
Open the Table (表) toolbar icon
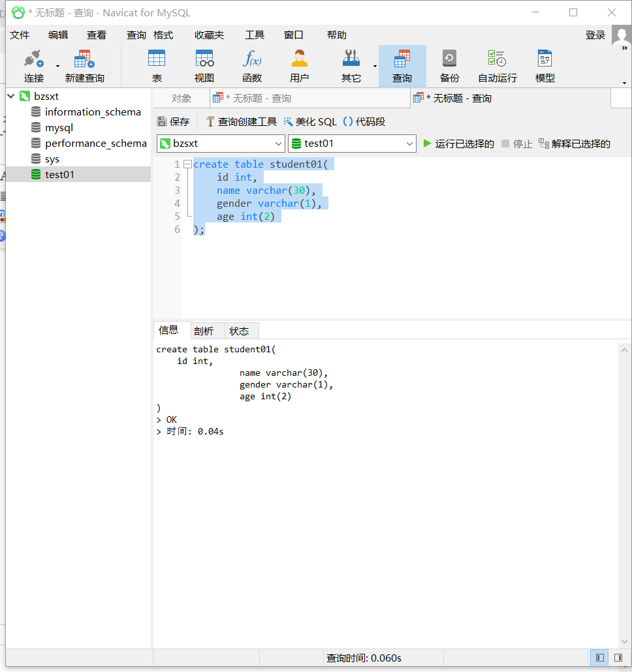[157, 59]
